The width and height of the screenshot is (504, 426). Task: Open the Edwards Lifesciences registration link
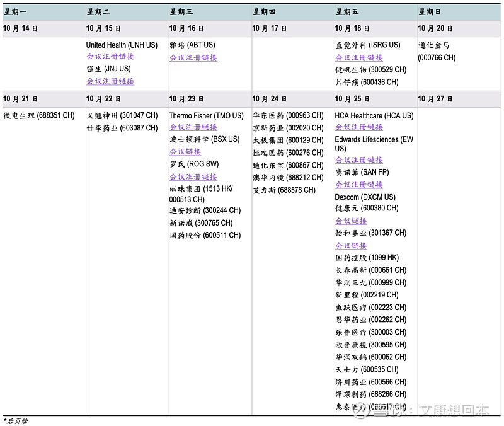(x=359, y=160)
